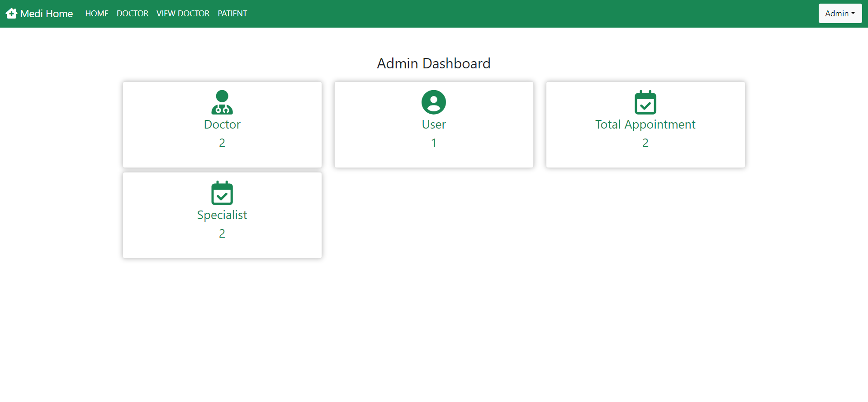This screenshot has height=402, width=868.
Task: Click the User count number 1
Action: 434,143
